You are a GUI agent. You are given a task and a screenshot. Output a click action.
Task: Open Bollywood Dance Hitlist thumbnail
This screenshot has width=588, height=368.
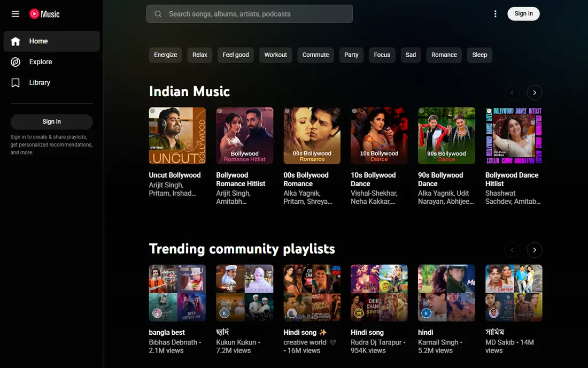pos(514,136)
